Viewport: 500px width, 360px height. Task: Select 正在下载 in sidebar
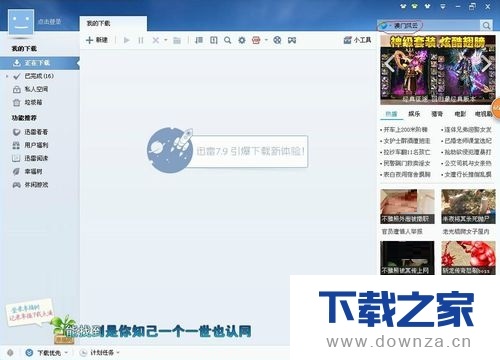click(x=40, y=63)
